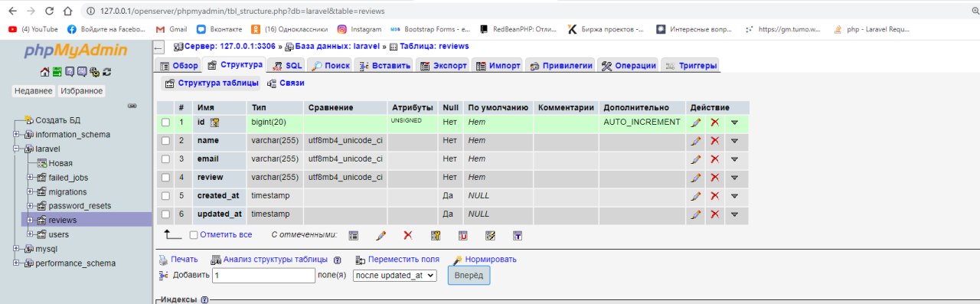
Task: Click the edit pencil for the review column
Action: click(x=696, y=178)
